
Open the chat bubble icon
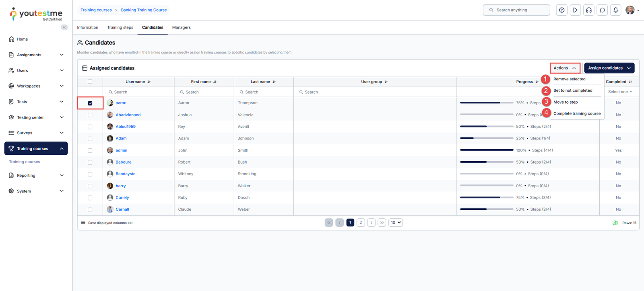[x=602, y=10]
